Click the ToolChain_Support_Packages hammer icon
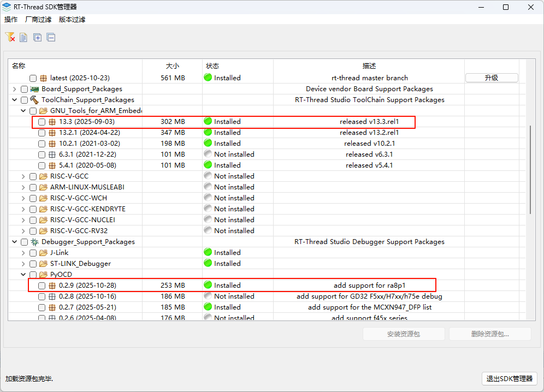The width and height of the screenshot is (544, 392). [34, 100]
